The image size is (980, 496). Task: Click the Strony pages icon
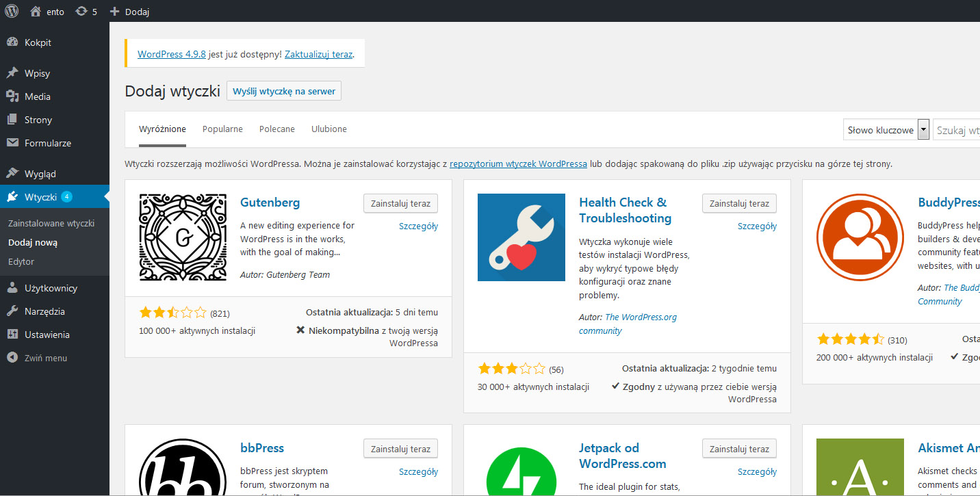tap(12, 120)
